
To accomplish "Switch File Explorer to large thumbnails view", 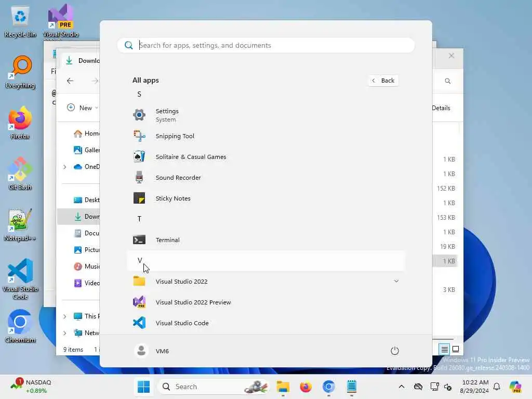I will (x=456, y=349).
